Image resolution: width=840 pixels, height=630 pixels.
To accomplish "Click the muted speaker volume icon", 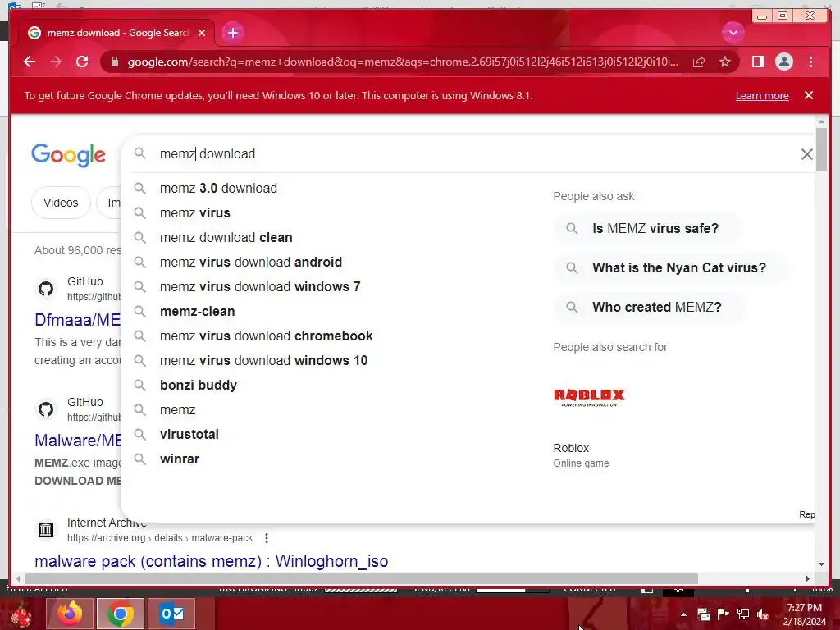I will click(x=763, y=614).
